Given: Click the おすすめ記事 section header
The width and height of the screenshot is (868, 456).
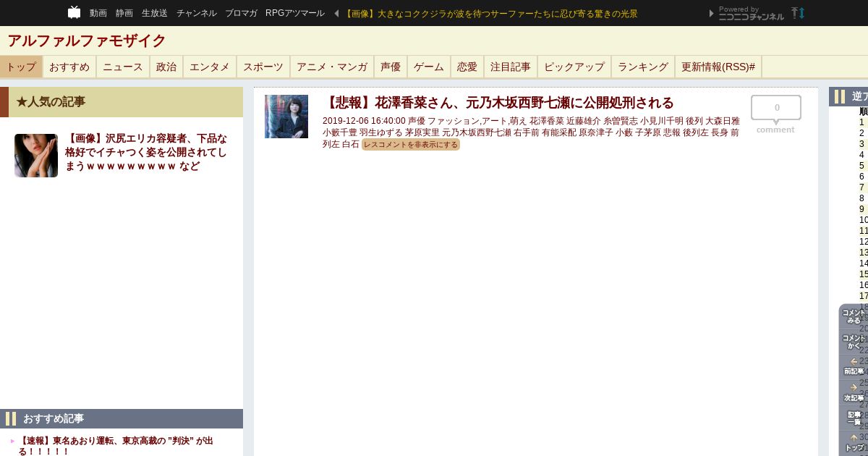Looking at the screenshot, I should point(122,418).
